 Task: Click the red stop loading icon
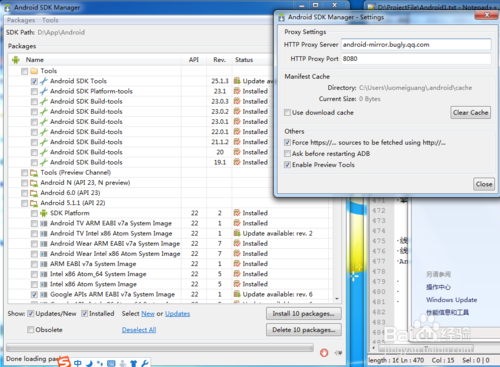click(x=324, y=353)
